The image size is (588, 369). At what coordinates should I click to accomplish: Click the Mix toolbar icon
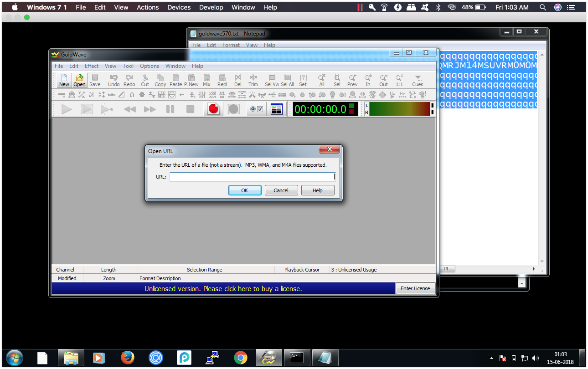[x=206, y=80]
